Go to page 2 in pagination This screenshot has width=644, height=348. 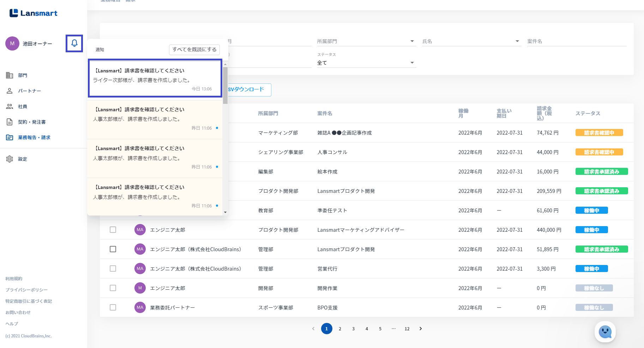(x=340, y=329)
